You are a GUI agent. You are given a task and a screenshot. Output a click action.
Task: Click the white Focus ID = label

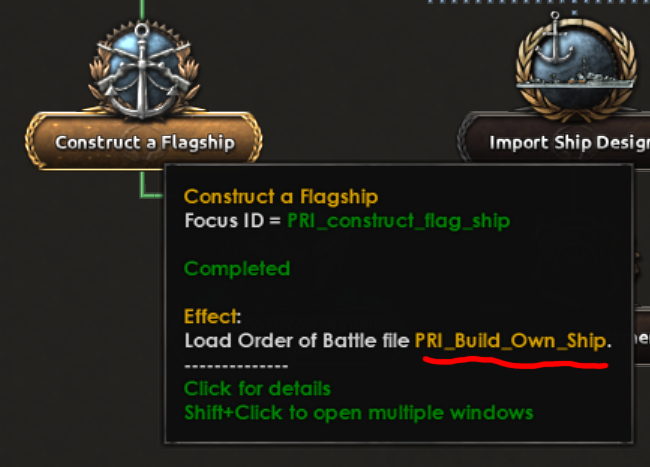pos(233,220)
